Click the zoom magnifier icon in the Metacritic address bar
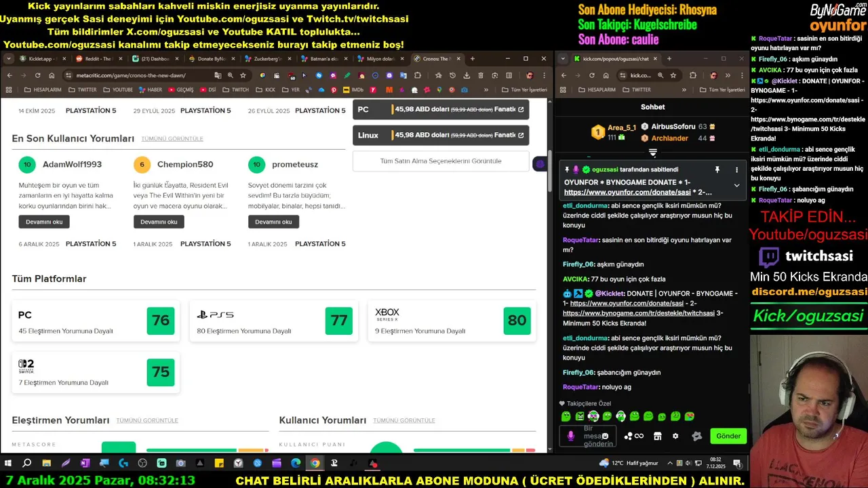Screen dimensions: 868x488 pyautogui.click(x=231, y=75)
